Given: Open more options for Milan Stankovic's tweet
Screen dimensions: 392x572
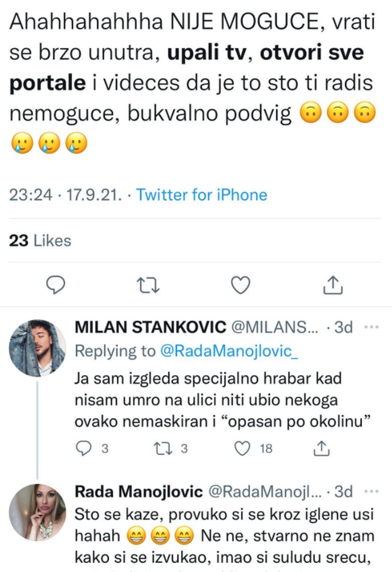Looking at the screenshot, I should pyautogui.click(x=373, y=327).
